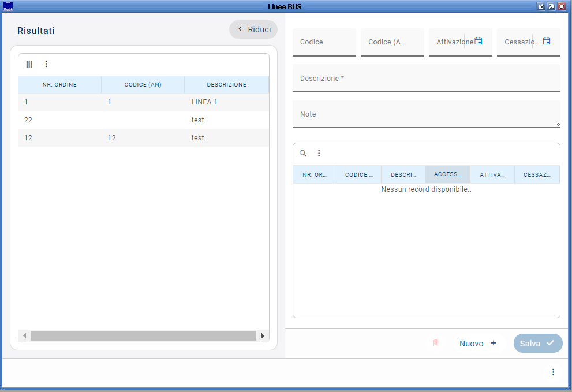Screen dimensions: 572x392
Task: Open the bottom-right vertical dots menu
Action: click(x=553, y=372)
